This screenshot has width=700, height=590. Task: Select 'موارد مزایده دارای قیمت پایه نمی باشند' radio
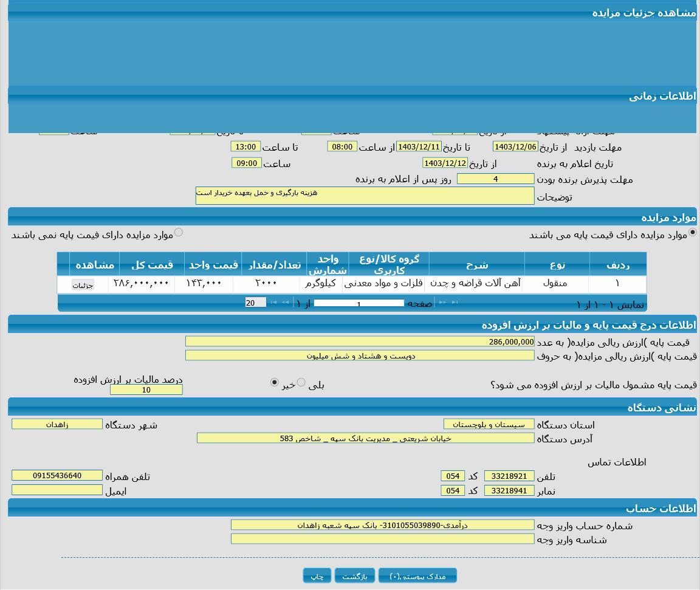[x=178, y=232]
